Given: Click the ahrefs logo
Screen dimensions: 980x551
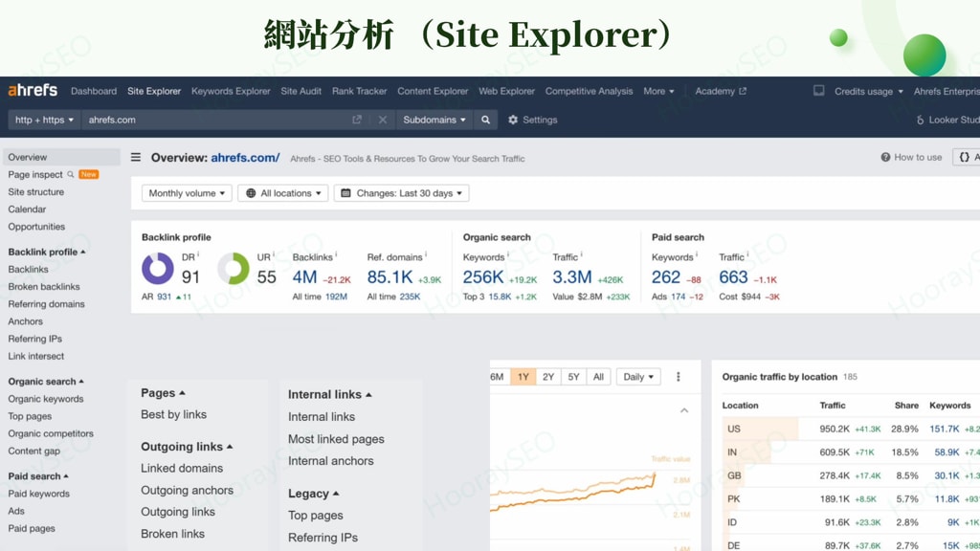Looking at the screenshot, I should pyautogui.click(x=33, y=90).
